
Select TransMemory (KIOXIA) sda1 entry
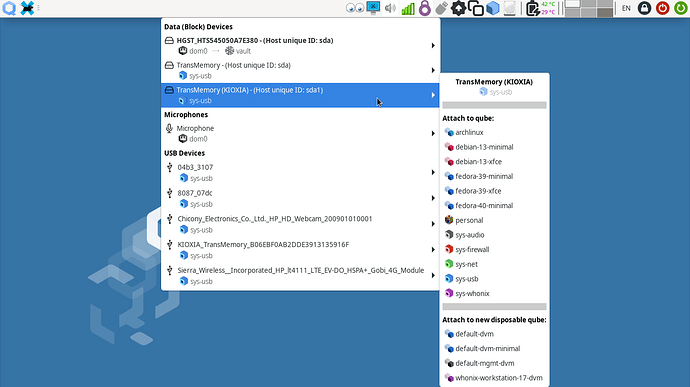click(300, 95)
